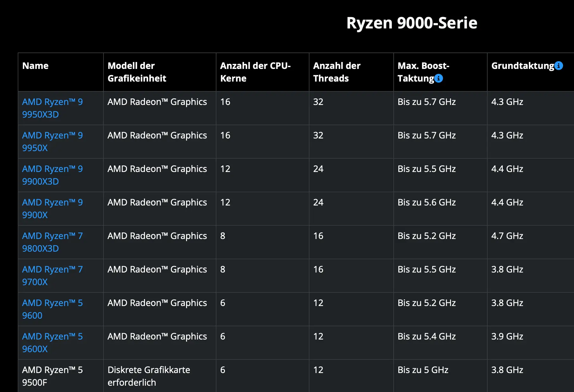The height and width of the screenshot is (392, 574).
Task: Click the Name column header
Action: tap(35, 66)
